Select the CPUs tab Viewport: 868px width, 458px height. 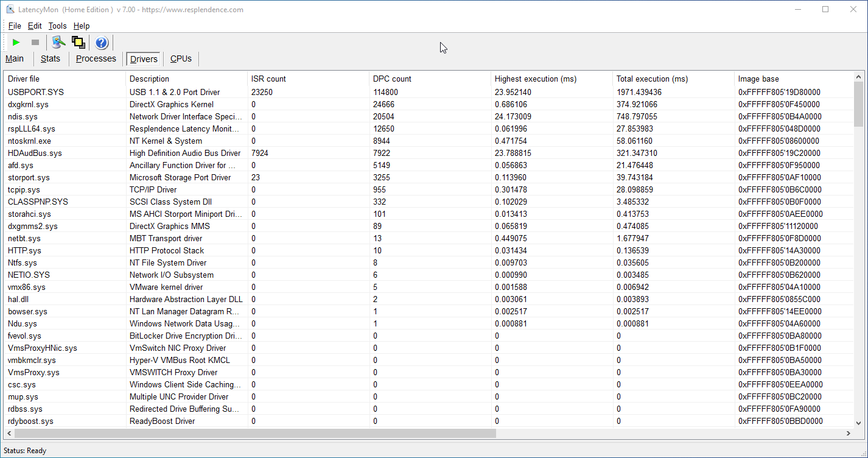181,59
